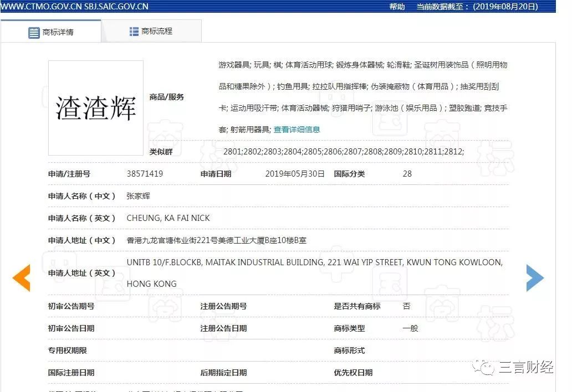
Task: Open the 帮助 help link
Action: 396,6
